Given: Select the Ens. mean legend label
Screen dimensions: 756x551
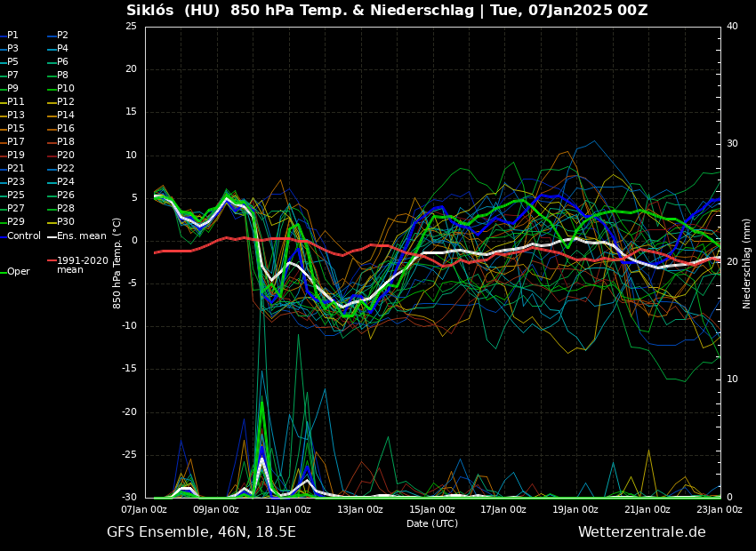Looking at the screenshot, I should click(81, 236).
